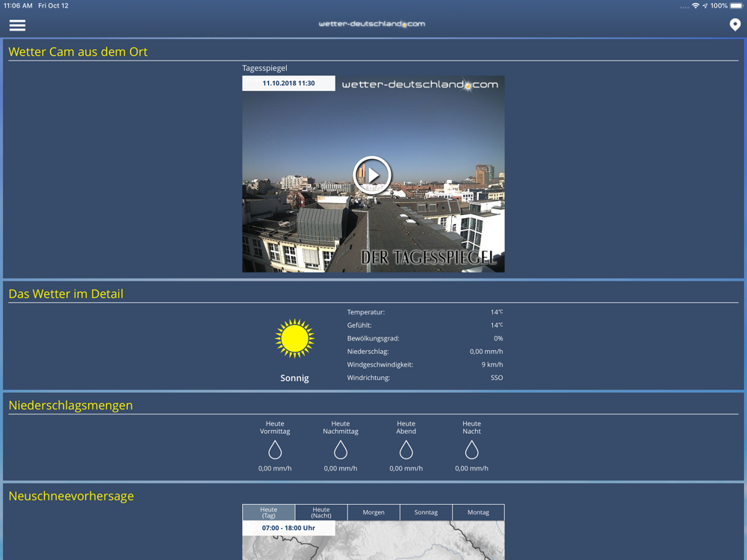Select the Heute (Tag) forecast tab

(269, 512)
